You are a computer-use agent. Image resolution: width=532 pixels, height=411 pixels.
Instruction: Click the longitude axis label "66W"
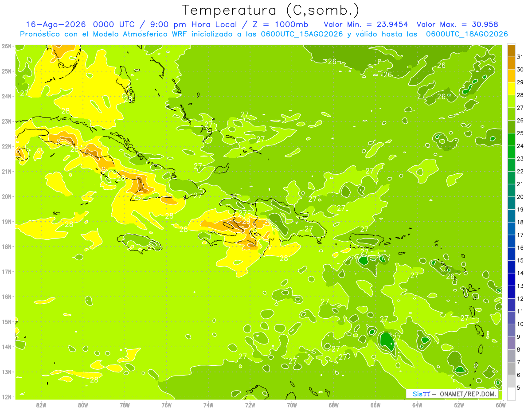(x=376, y=405)
